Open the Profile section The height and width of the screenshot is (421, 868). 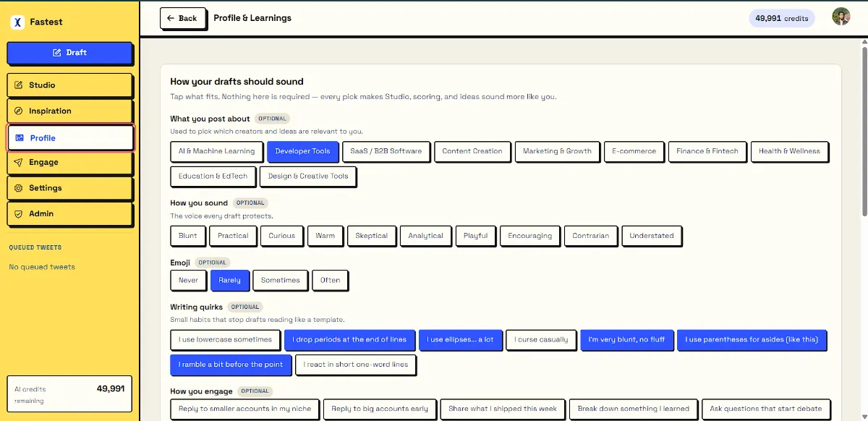pos(70,138)
